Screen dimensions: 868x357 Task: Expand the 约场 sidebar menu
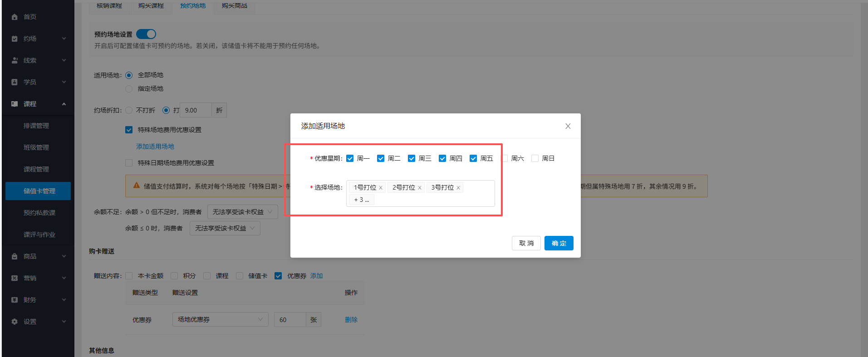click(64, 39)
